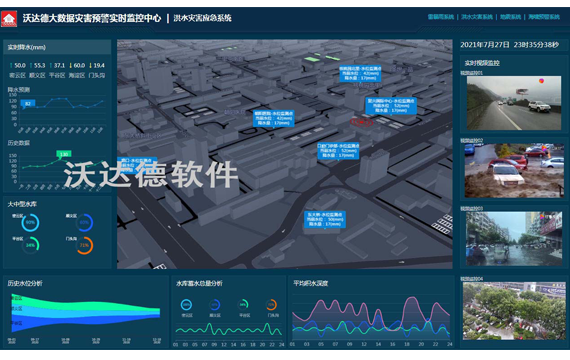Click the 60.0 rainfall value
This screenshot has width=570, height=360.
(x=79, y=65)
